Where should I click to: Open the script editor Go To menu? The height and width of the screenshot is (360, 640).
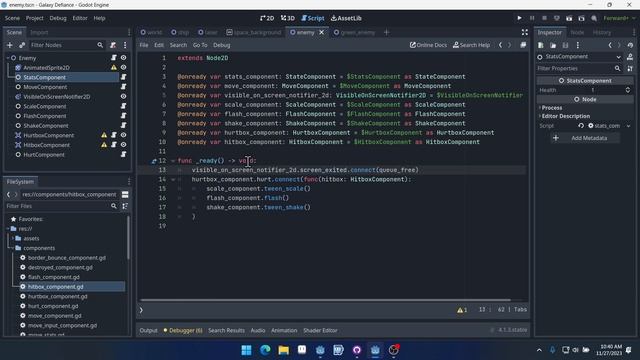[200, 45]
